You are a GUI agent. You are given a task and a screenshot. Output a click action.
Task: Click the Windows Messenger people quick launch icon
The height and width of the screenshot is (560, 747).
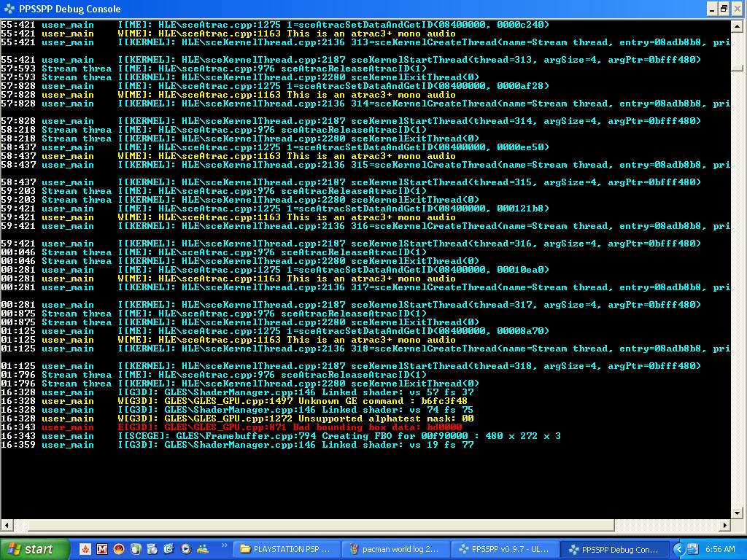tap(202, 549)
